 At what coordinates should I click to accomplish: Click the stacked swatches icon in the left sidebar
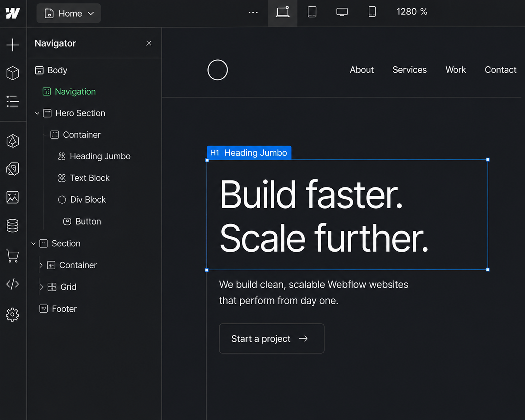(13, 169)
